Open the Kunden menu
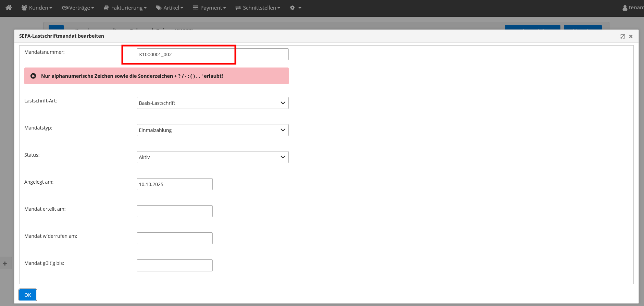Viewport: 644px width, 306px height. tap(37, 8)
